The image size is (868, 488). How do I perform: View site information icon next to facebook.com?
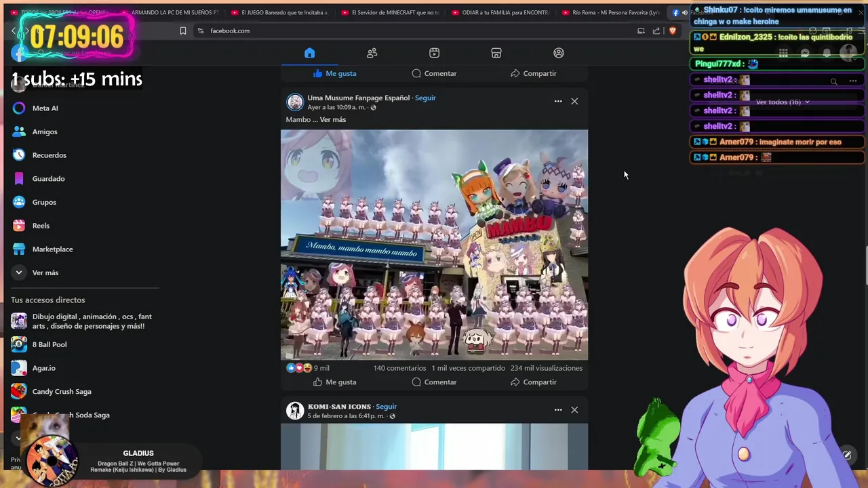pyautogui.click(x=201, y=30)
